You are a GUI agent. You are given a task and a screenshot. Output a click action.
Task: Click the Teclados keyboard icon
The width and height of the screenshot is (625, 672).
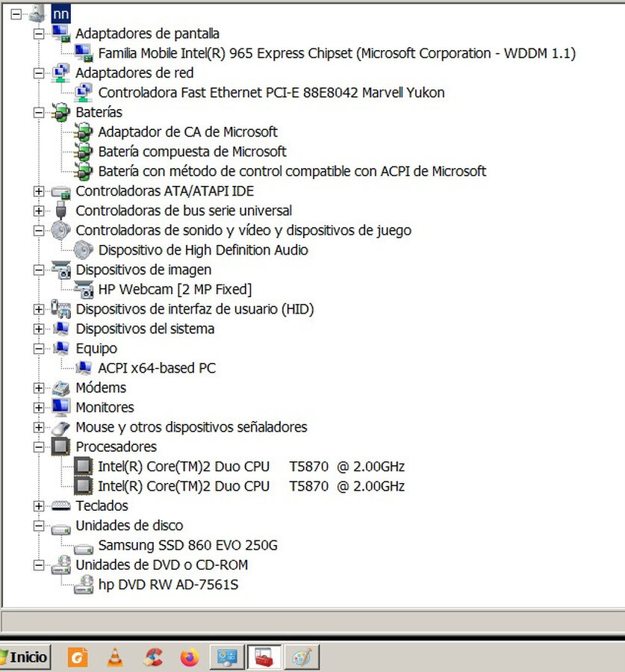[61, 506]
